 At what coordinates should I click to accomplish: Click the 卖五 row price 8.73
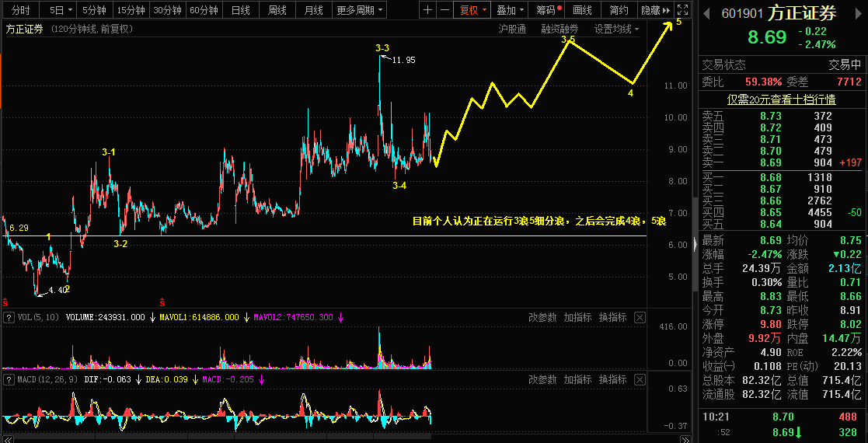click(771, 116)
